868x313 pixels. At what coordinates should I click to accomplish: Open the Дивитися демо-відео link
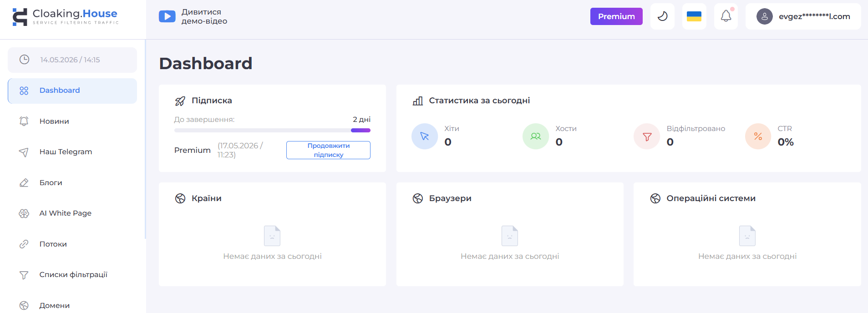tap(204, 16)
